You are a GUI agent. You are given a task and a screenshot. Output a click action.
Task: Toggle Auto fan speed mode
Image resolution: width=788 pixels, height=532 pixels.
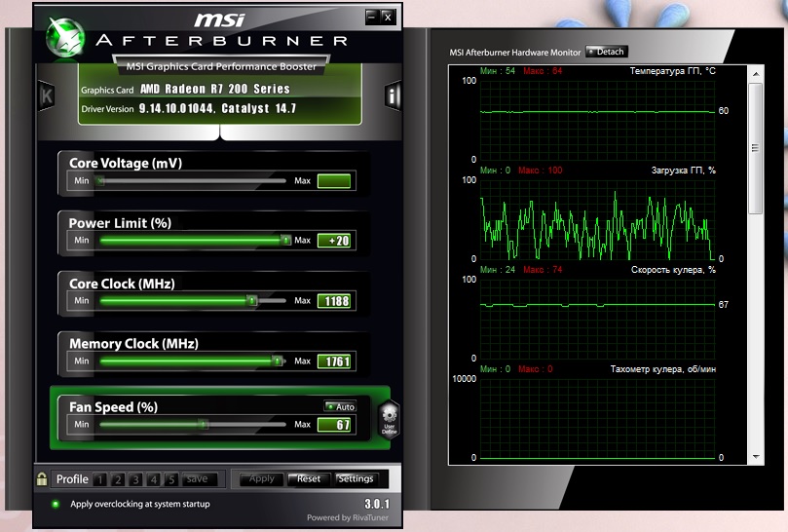coord(340,406)
